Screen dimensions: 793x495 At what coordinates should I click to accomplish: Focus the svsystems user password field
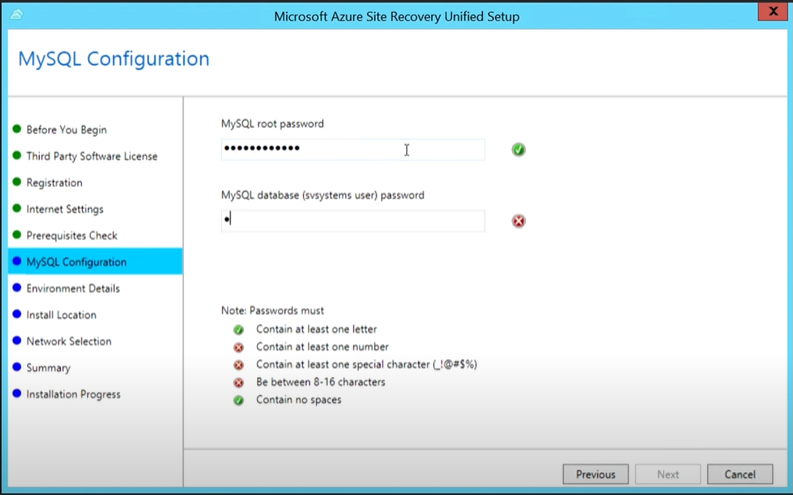(353, 221)
